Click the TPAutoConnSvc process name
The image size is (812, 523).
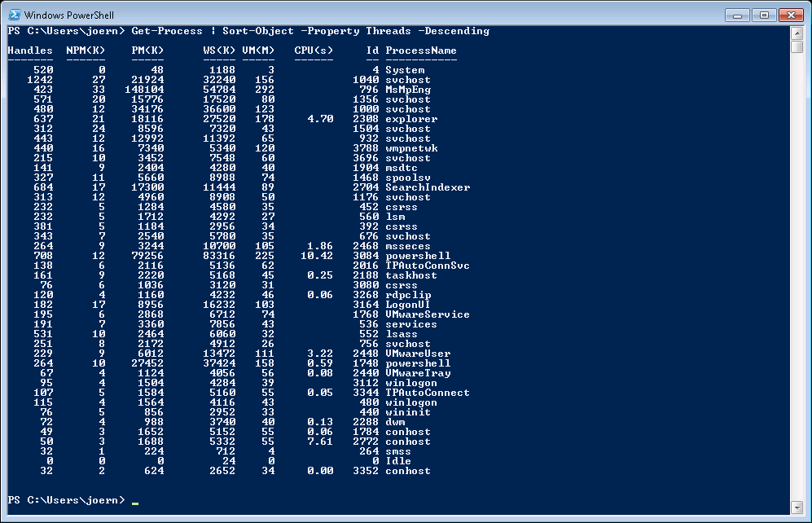point(428,266)
